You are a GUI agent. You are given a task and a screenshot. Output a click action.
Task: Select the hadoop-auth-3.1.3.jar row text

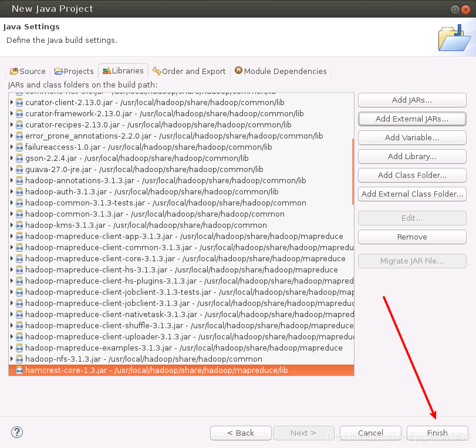pos(152,192)
